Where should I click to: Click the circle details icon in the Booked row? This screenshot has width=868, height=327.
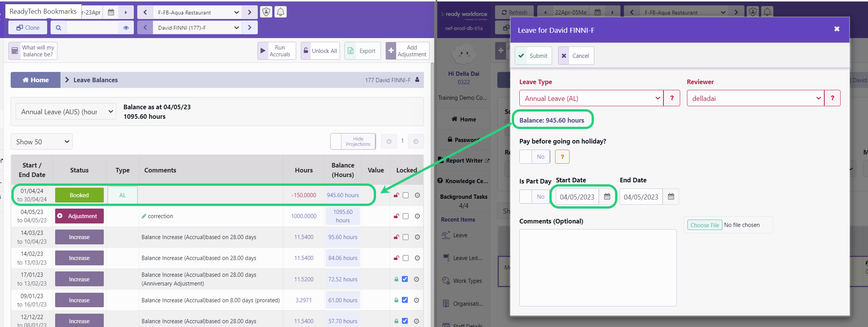(417, 195)
